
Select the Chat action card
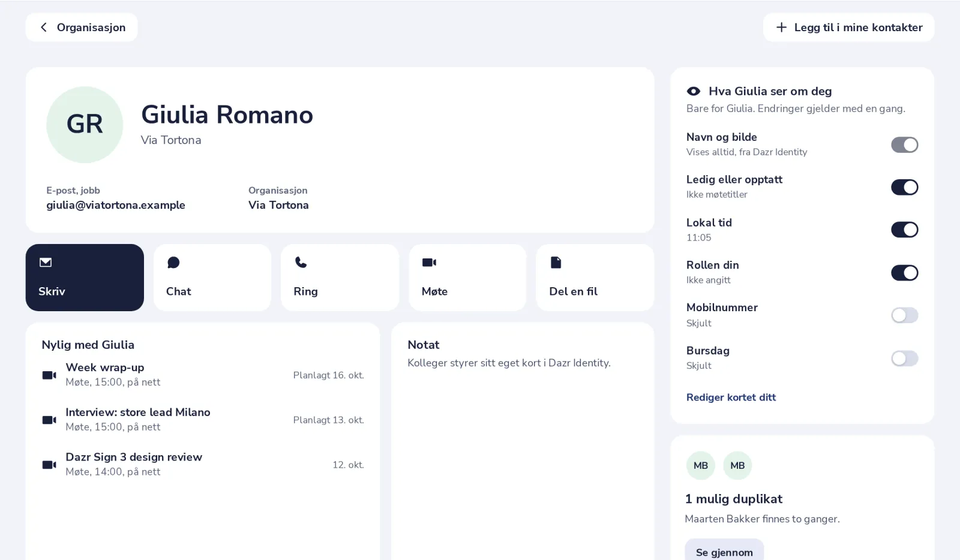[x=212, y=278]
